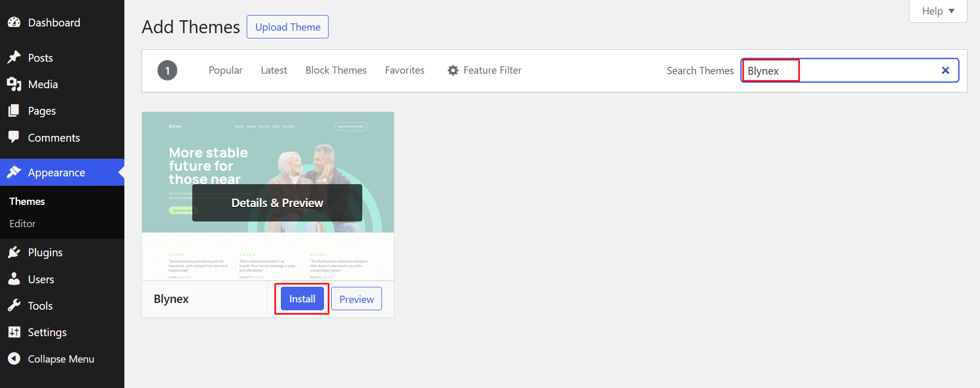This screenshot has height=388, width=980.
Task: Install the Blynex theme
Action: point(302,299)
